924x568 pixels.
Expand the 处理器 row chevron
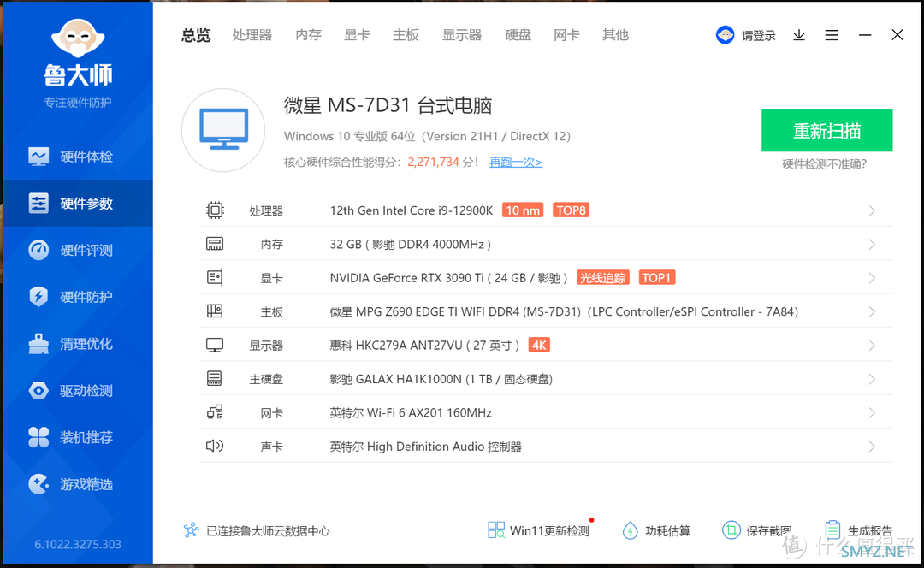[872, 210]
